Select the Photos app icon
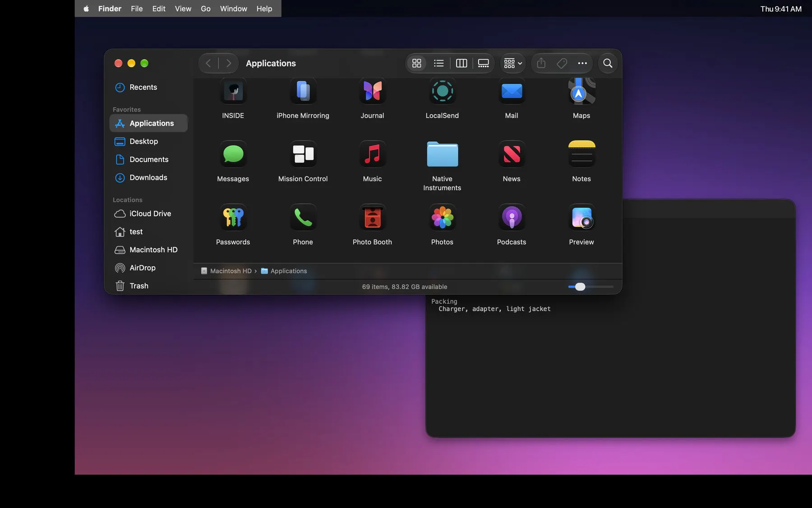The height and width of the screenshot is (508, 812). (442, 218)
